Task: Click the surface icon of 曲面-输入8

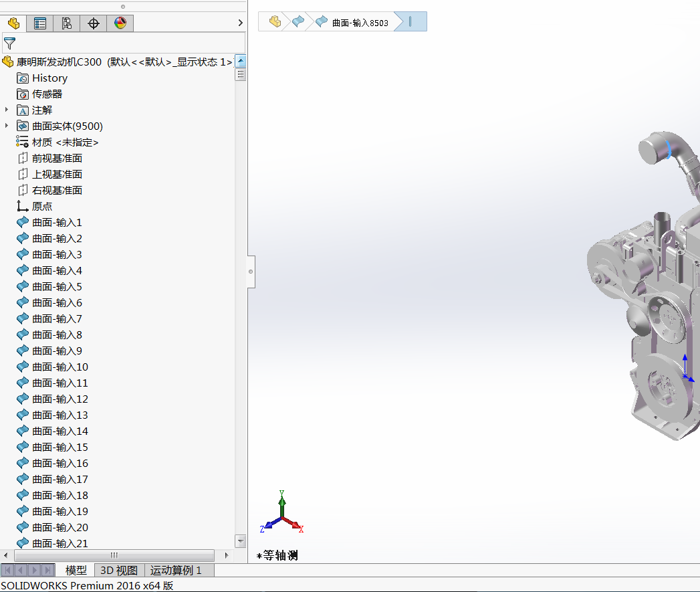Action: [x=22, y=334]
